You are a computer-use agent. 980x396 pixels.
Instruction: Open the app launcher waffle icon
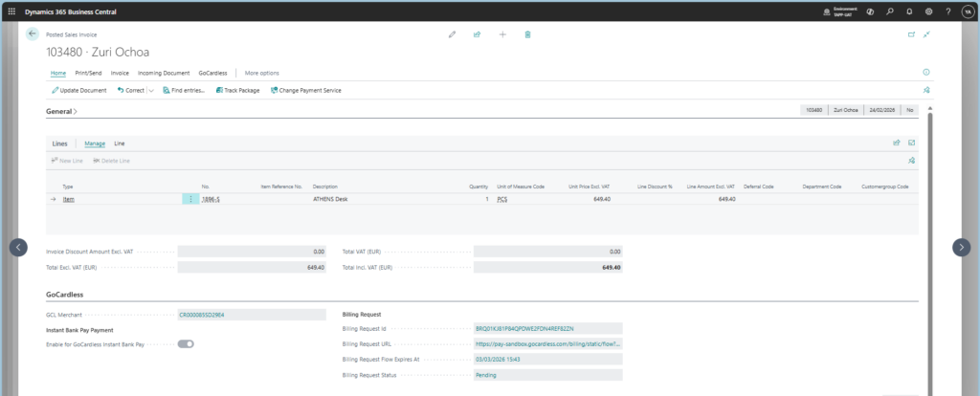[11, 11]
